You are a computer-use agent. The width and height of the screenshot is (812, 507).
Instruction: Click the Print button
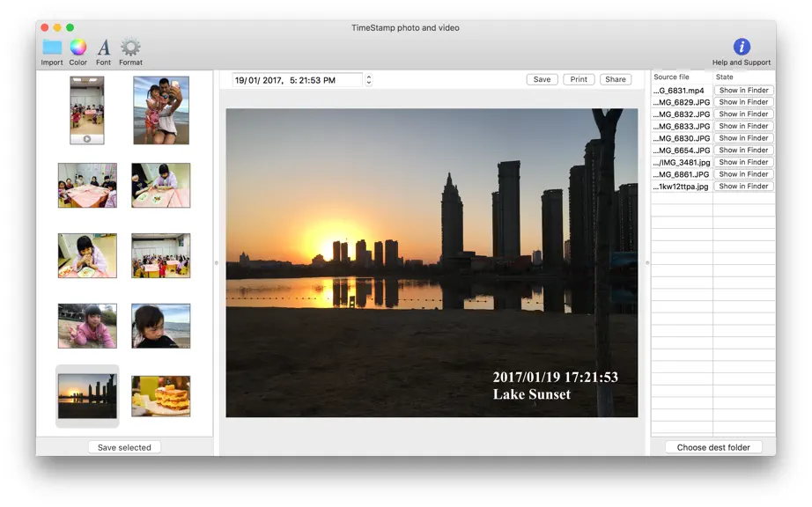click(x=579, y=79)
